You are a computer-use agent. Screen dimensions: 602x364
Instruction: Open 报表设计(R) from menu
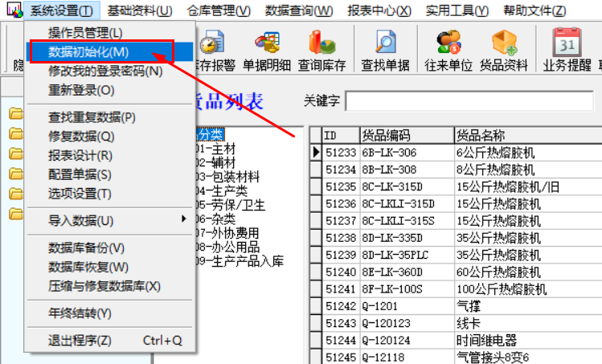click(x=110, y=156)
